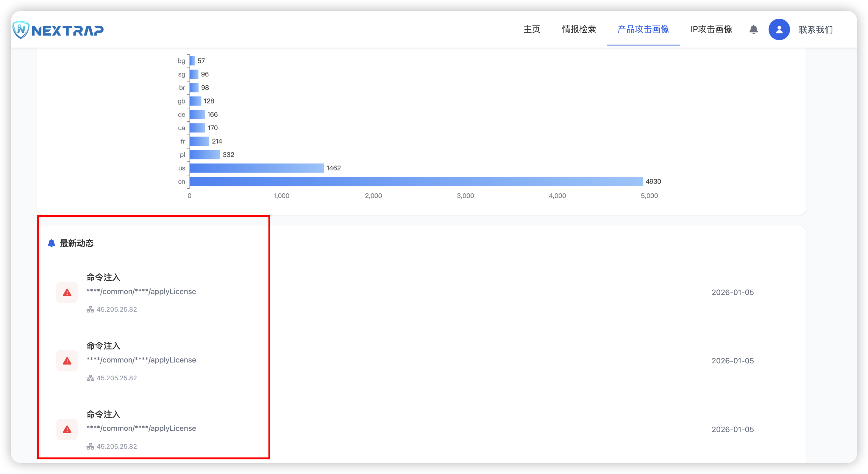The height and width of the screenshot is (474, 868).
Task: Select the 产品攻击画像 tab
Action: pyautogui.click(x=643, y=30)
